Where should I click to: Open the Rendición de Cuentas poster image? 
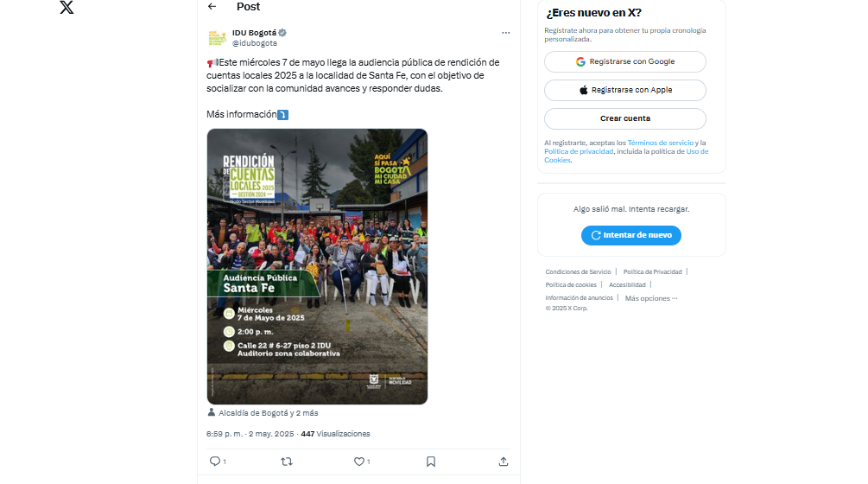pos(317,266)
